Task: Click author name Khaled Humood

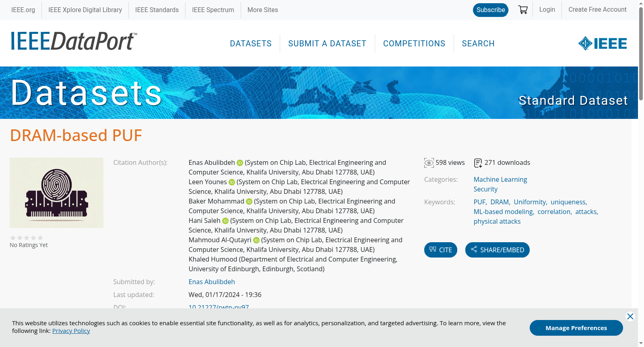Action: coord(213,259)
